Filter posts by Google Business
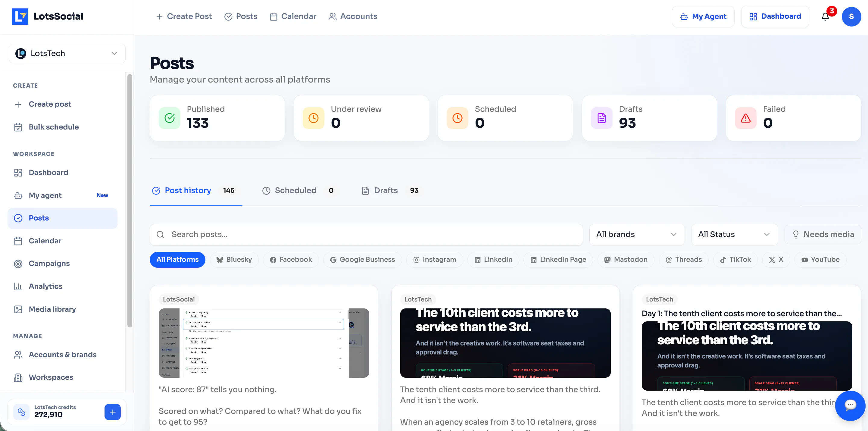 (x=363, y=260)
